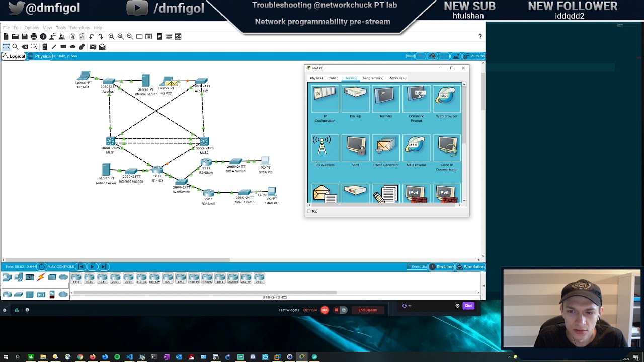Select the PT-Router device model
The image size is (644, 362).
coord(194,278)
